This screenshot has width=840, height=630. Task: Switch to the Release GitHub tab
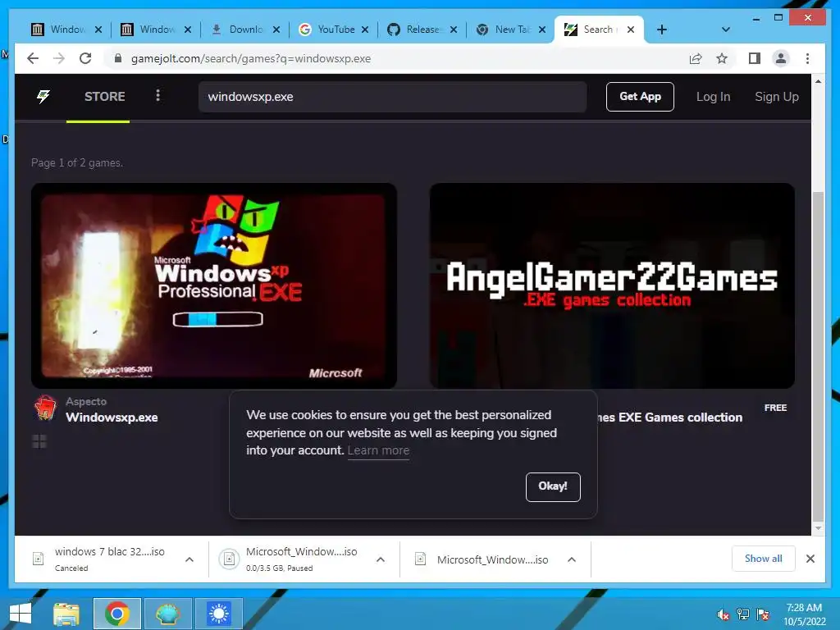coord(422,30)
